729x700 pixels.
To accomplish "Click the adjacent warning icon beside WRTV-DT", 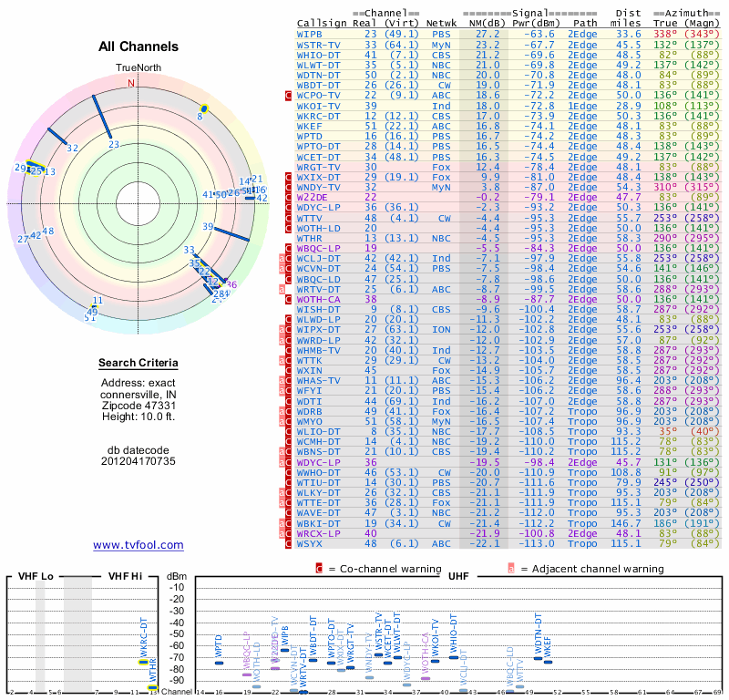I will coord(282,289).
